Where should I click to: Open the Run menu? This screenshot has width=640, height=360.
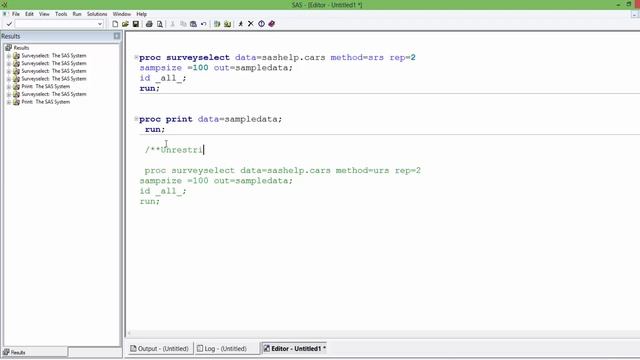77,14
